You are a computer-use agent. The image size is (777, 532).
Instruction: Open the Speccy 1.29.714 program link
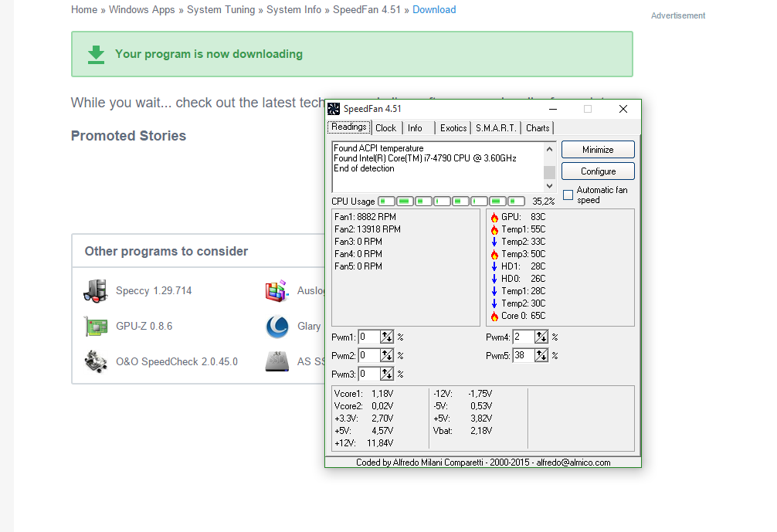click(x=154, y=291)
